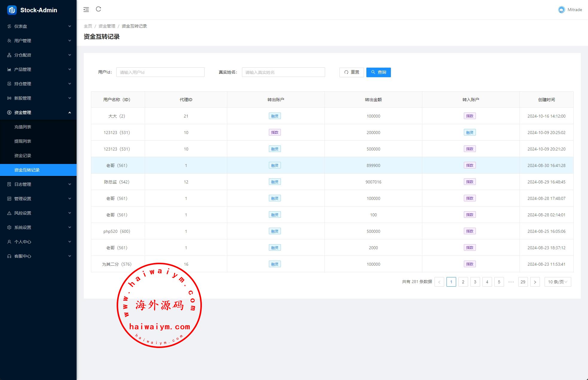This screenshot has width=588, height=380.
Task: Click the page refresh icon in header
Action: pyautogui.click(x=98, y=9)
